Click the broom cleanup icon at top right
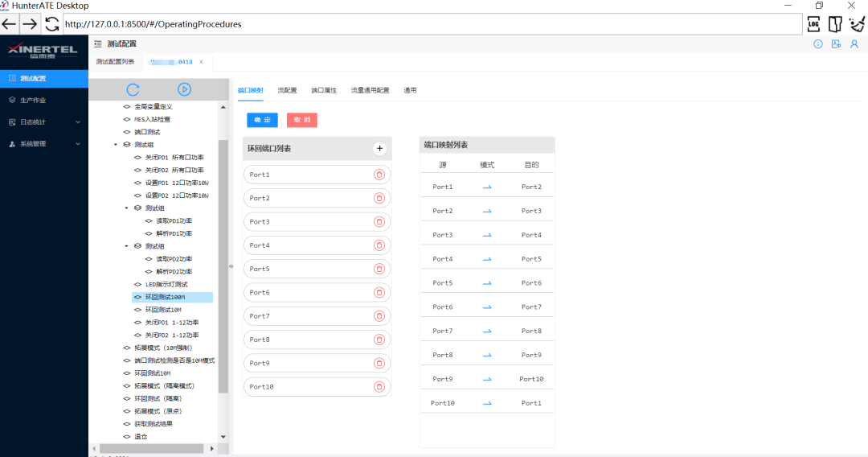The width and height of the screenshot is (868, 457). [x=856, y=24]
